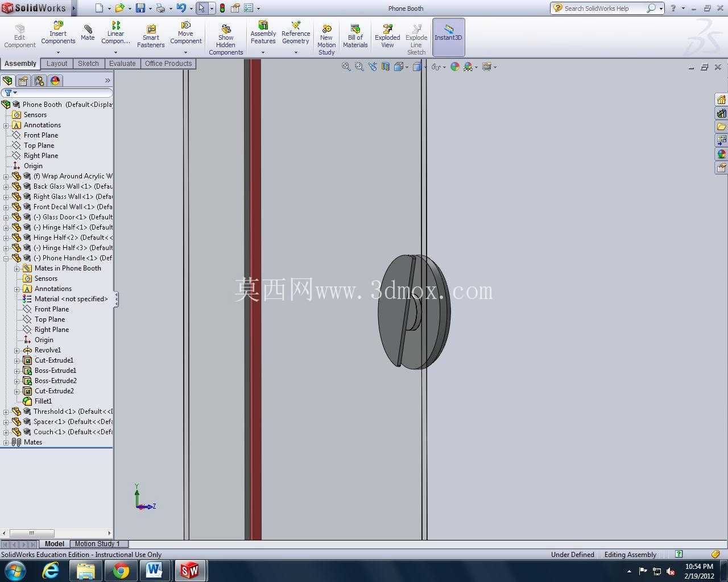Screen dimensions: 728x582
Task: Open the DisplayManager tab icon
Action: coord(55,81)
